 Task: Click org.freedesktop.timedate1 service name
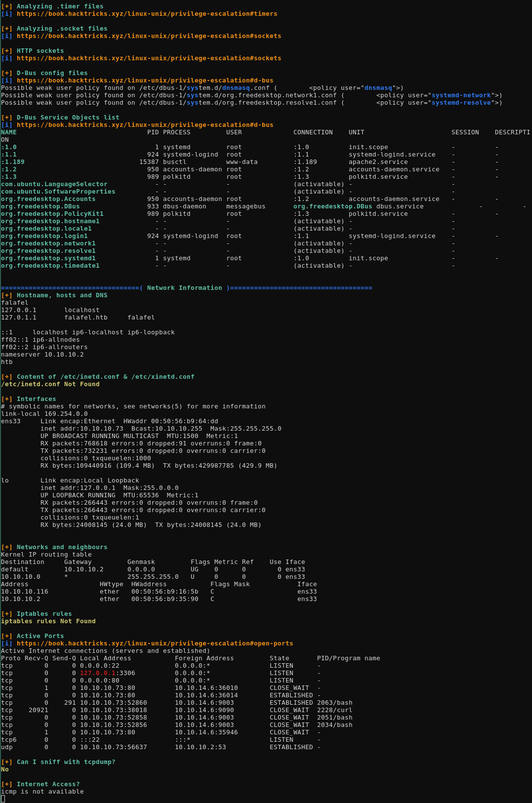pyautogui.click(x=50, y=266)
